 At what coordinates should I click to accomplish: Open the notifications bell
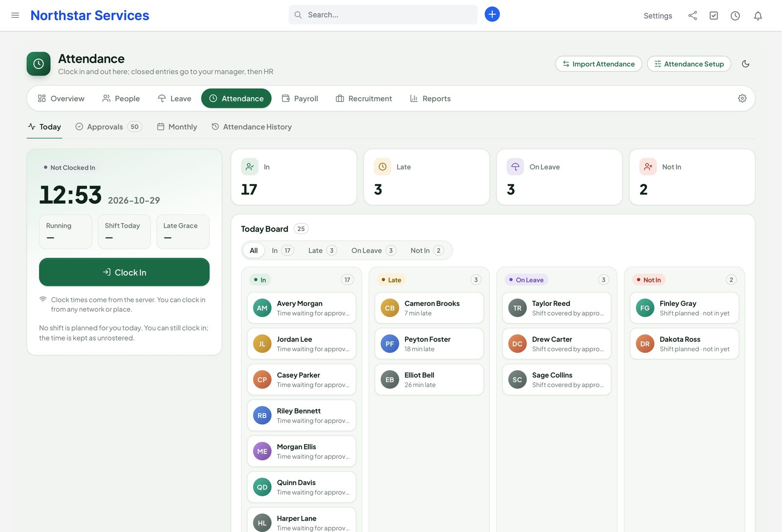pos(758,16)
